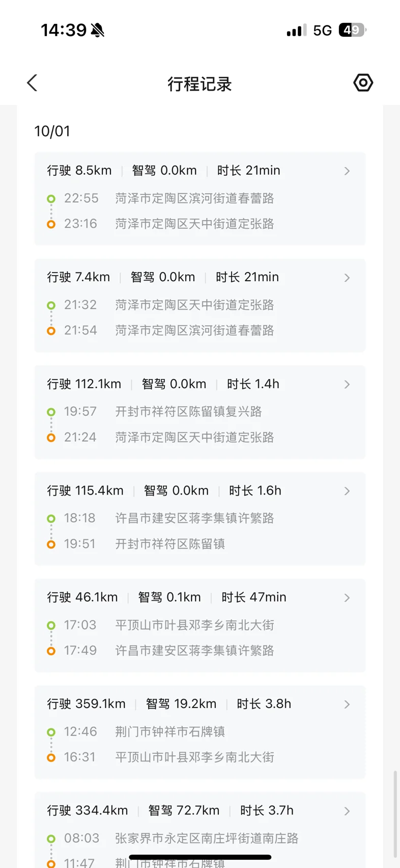Tap green start dot of 22:55 trip
The height and width of the screenshot is (868, 400).
click(51, 199)
